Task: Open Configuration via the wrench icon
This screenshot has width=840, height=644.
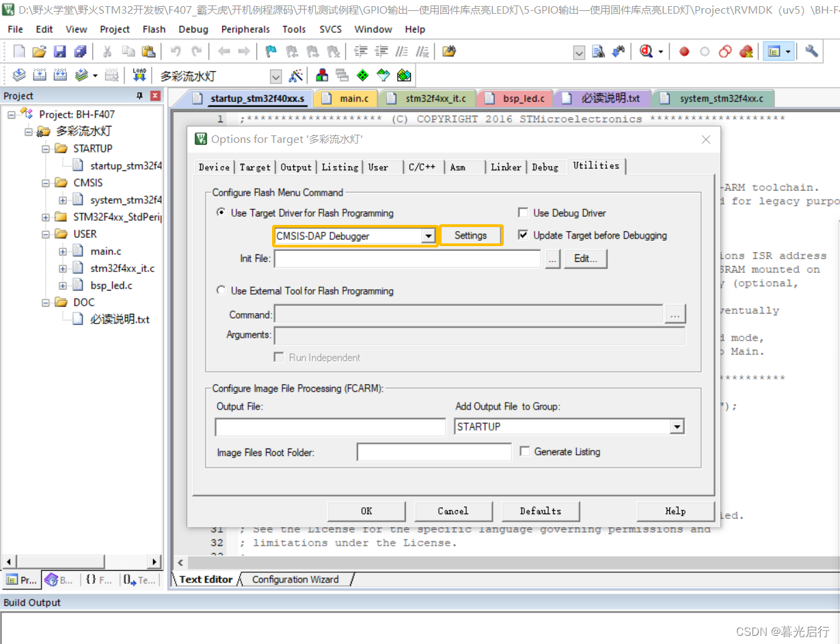Action: (x=811, y=51)
